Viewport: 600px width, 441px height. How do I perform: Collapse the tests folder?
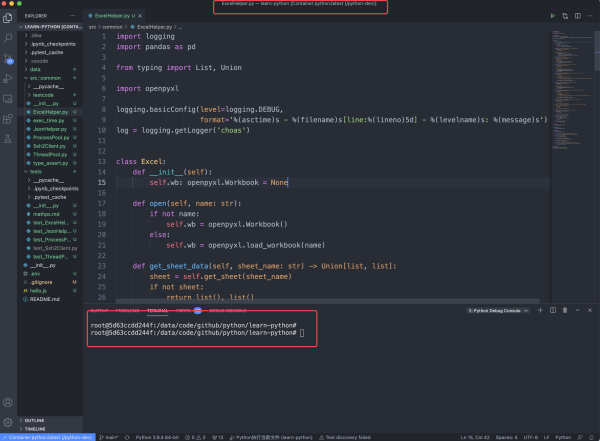click(35, 171)
